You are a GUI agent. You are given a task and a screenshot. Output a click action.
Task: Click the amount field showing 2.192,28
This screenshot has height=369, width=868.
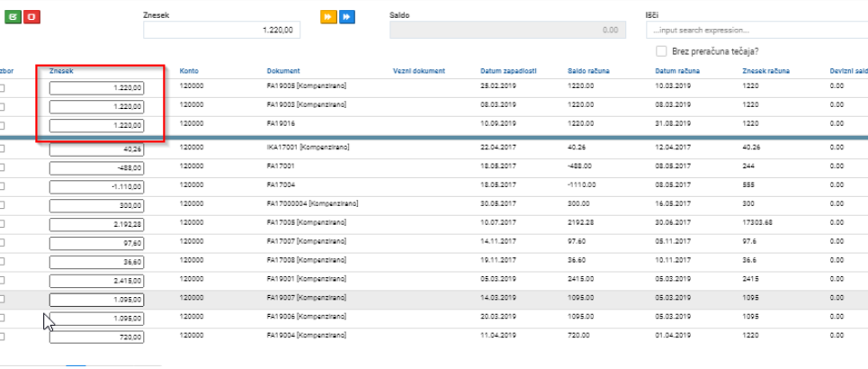pyautogui.click(x=97, y=224)
